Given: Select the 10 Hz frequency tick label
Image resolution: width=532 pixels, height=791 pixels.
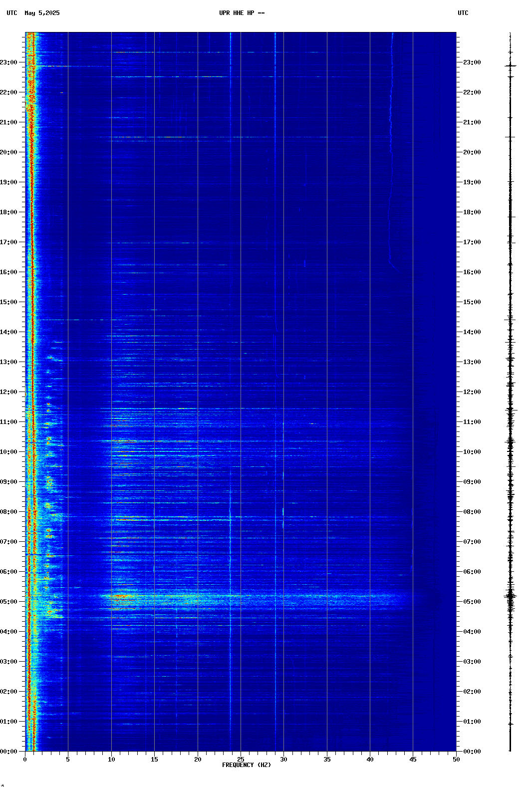Looking at the screenshot, I should point(111,760).
